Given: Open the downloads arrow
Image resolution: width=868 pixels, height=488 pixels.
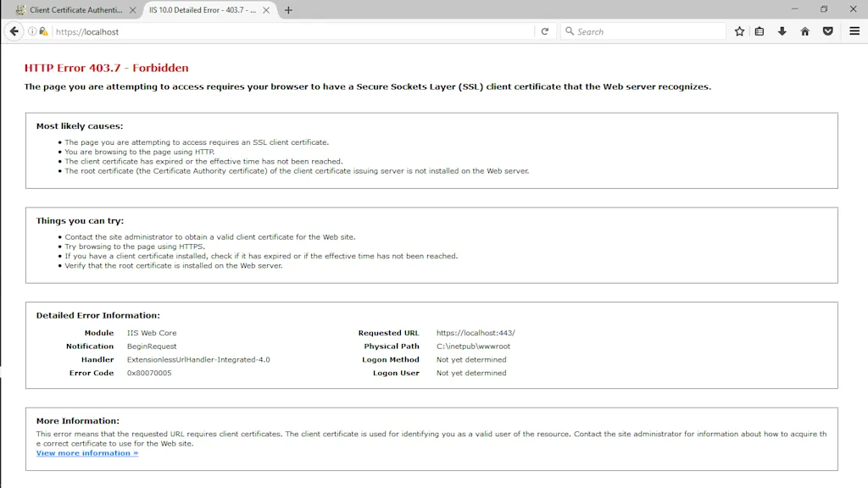Looking at the screenshot, I should pyautogui.click(x=782, y=31).
